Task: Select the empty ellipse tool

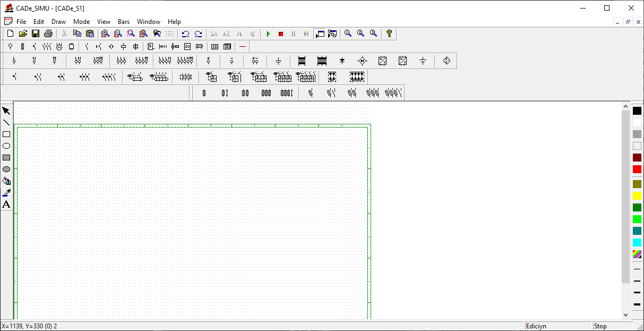Action: [6, 146]
